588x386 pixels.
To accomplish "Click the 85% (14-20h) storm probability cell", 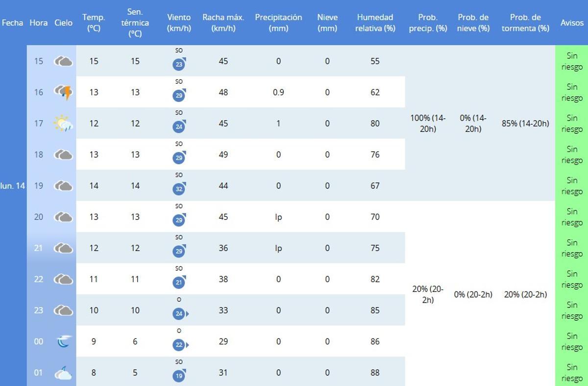I will 525,123.
